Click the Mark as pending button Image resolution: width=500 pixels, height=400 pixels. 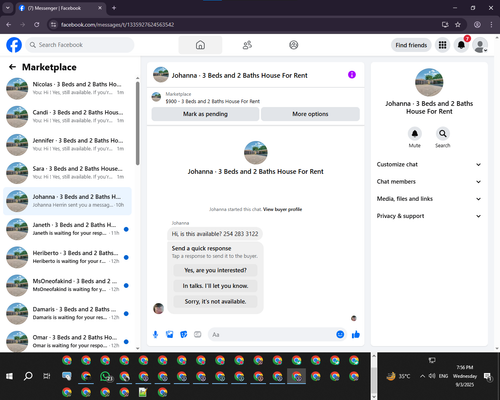[205, 114]
